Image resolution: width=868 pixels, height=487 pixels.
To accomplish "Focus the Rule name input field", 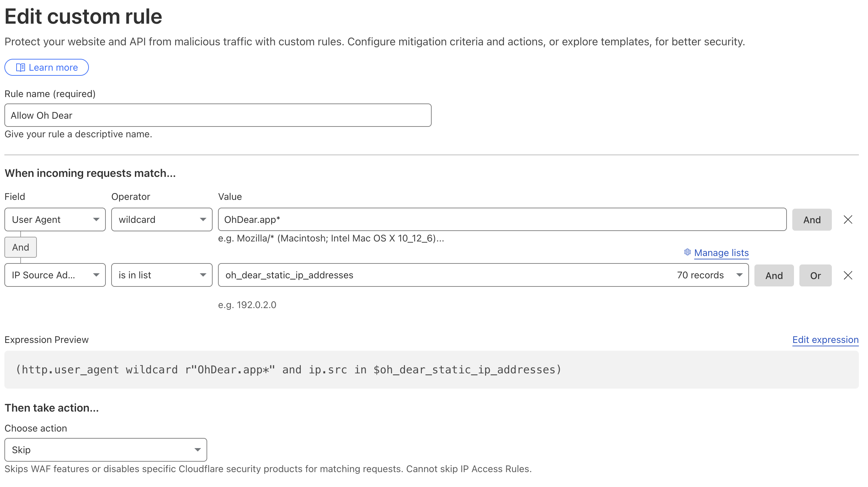I will [218, 115].
